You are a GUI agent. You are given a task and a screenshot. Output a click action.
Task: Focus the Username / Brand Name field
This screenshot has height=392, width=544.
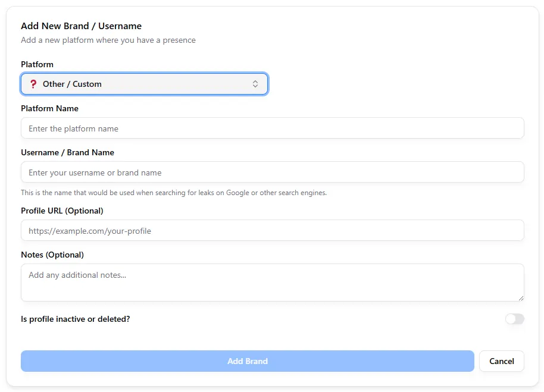pyautogui.click(x=272, y=172)
